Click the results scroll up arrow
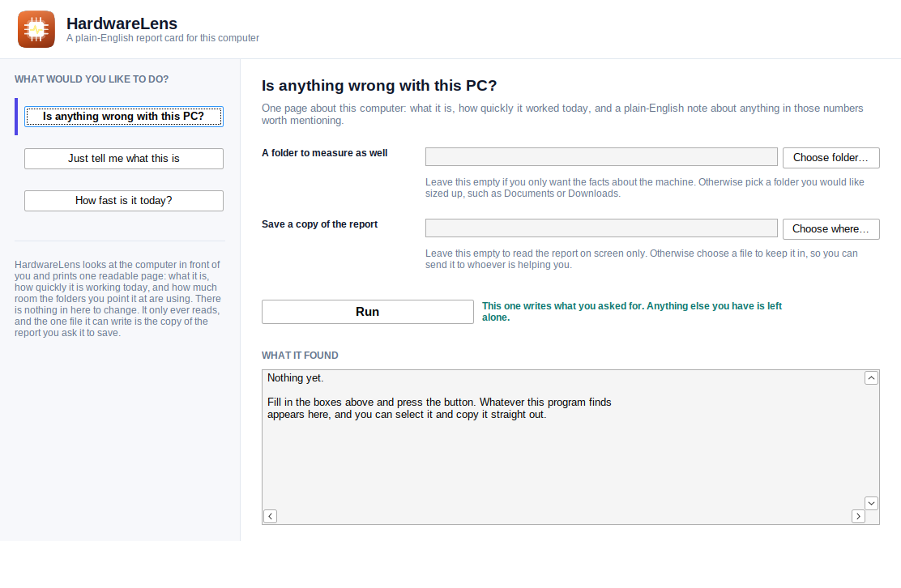 point(871,378)
